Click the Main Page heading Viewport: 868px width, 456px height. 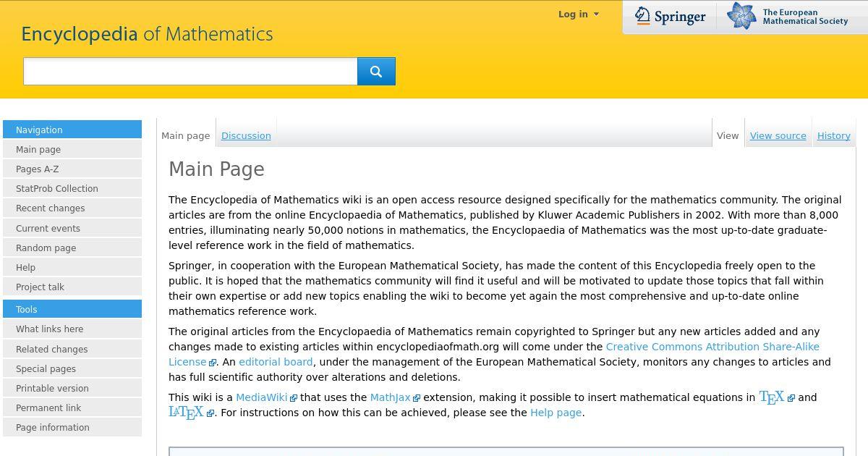tap(216, 169)
